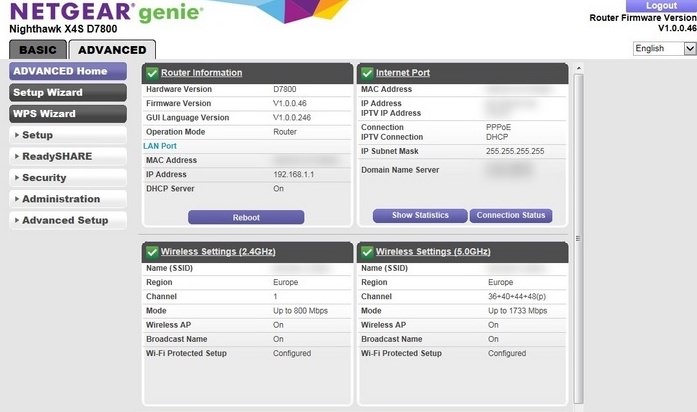Click the NETGEAR genie logo

pyautogui.click(x=106, y=12)
